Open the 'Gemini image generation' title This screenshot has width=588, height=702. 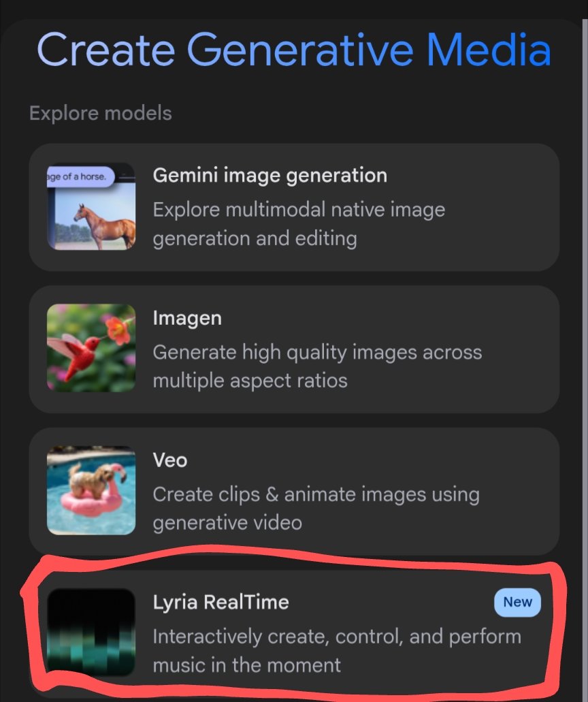point(269,175)
